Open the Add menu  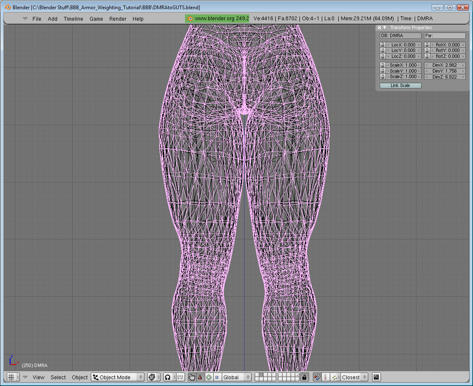pos(53,19)
